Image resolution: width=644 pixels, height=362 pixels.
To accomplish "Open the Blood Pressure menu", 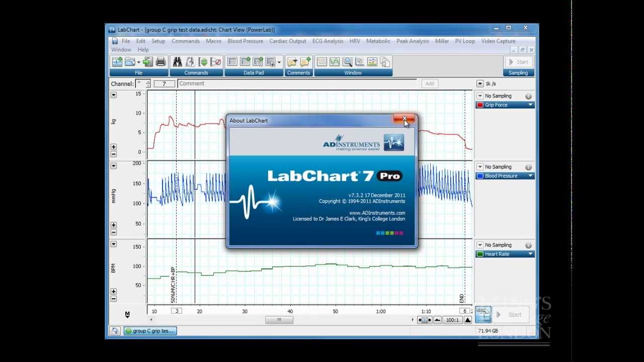I will [x=246, y=41].
